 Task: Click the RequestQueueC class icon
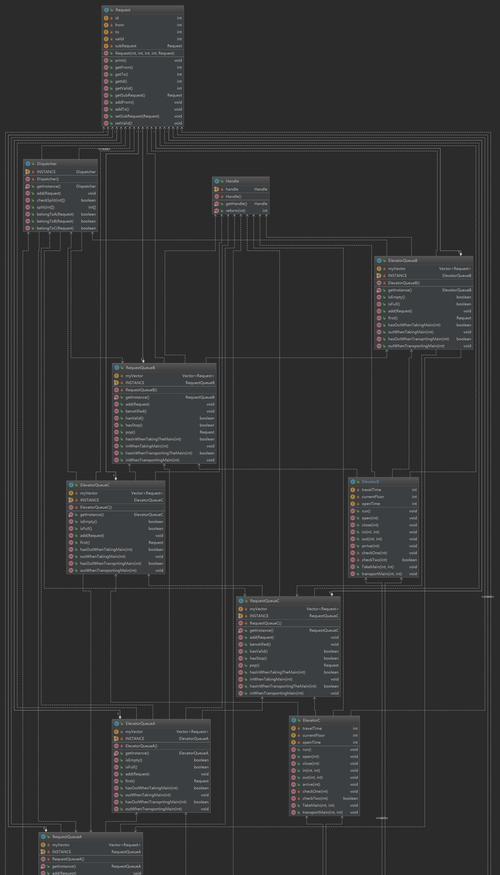click(241, 601)
